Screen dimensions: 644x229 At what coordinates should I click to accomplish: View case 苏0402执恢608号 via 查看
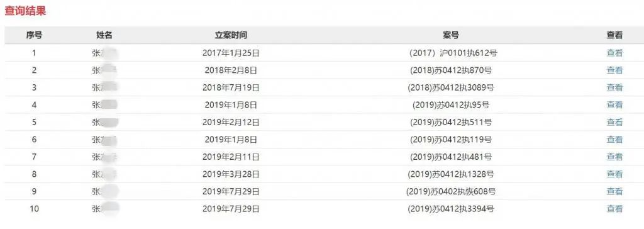[x=614, y=191]
